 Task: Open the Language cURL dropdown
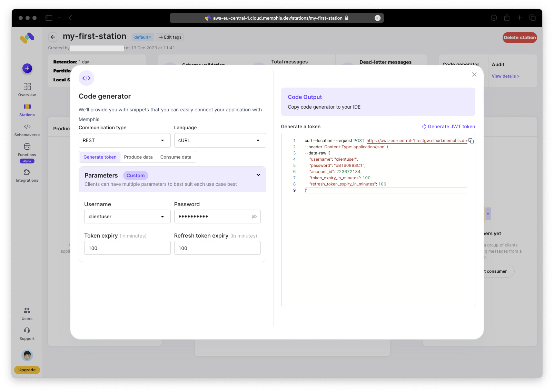point(220,140)
